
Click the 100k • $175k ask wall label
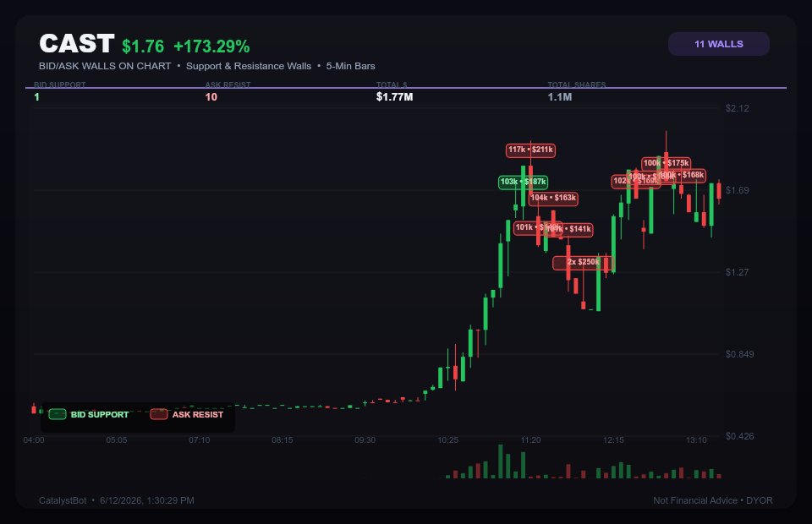666,163
